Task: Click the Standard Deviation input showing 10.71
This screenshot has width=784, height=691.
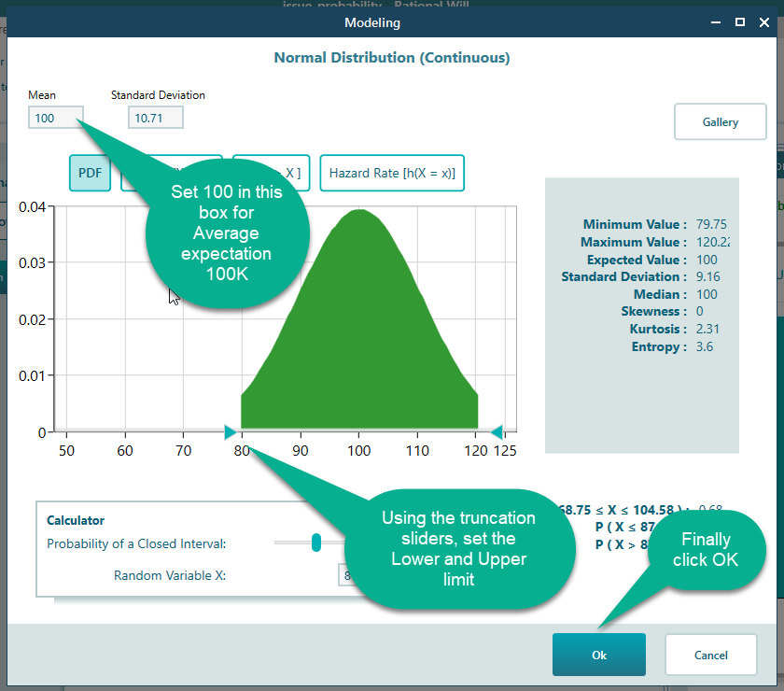Action: tap(155, 117)
